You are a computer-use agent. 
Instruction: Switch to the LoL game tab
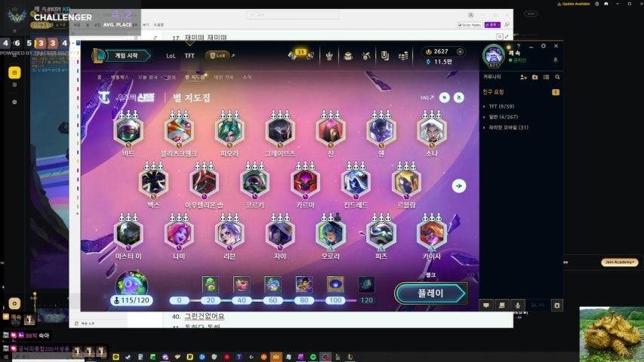point(171,56)
